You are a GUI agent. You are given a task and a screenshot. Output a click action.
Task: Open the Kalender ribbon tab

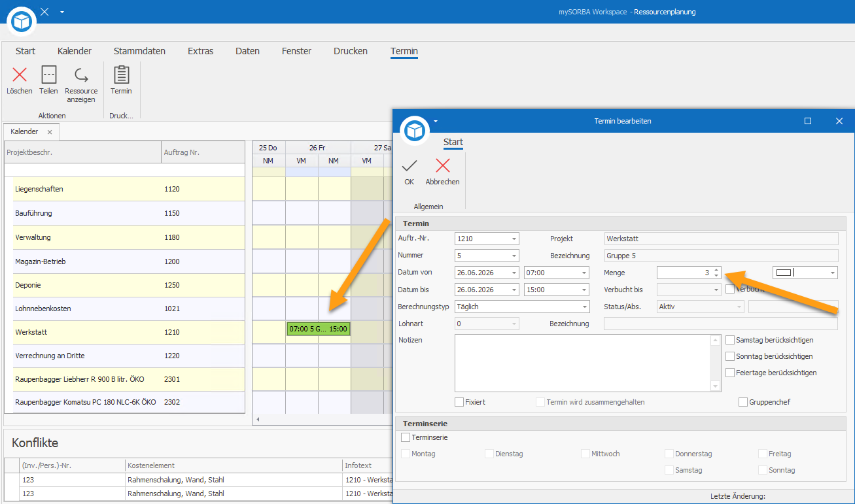pyautogui.click(x=75, y=51)
